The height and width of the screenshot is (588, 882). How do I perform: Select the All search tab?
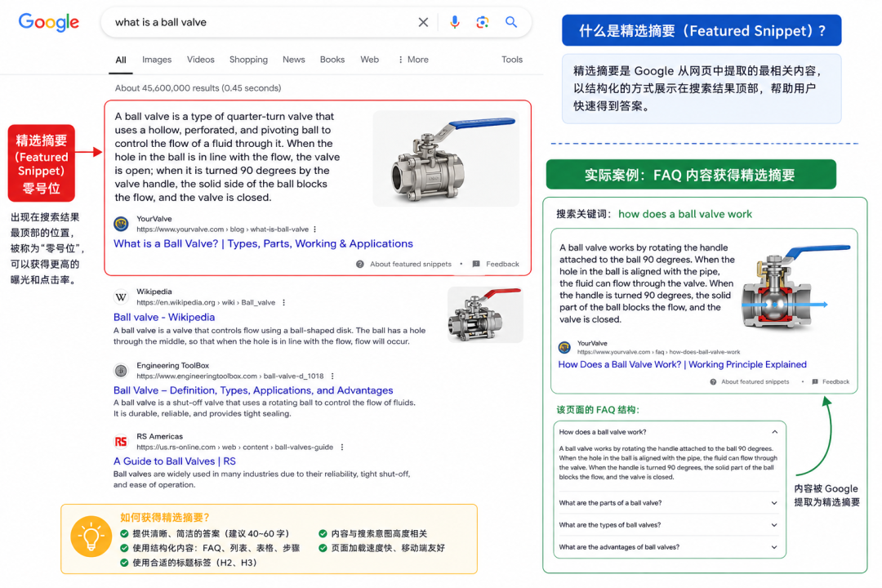120,60
